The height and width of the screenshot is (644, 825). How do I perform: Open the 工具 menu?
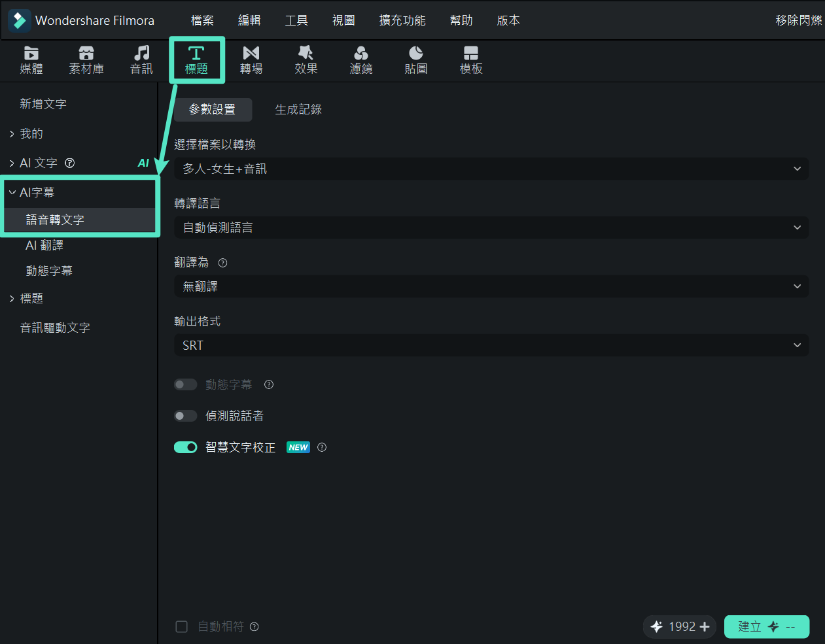[x=296, y=20]
